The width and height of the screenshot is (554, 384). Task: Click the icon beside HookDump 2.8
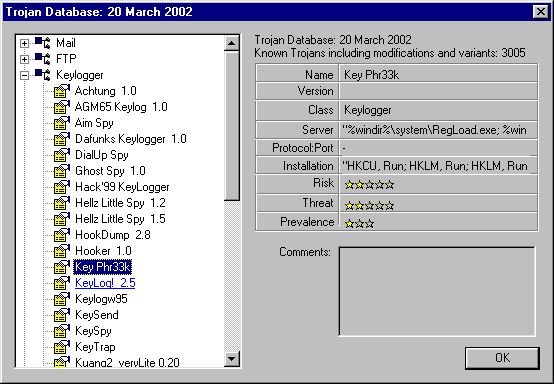(x=62, y=235)
